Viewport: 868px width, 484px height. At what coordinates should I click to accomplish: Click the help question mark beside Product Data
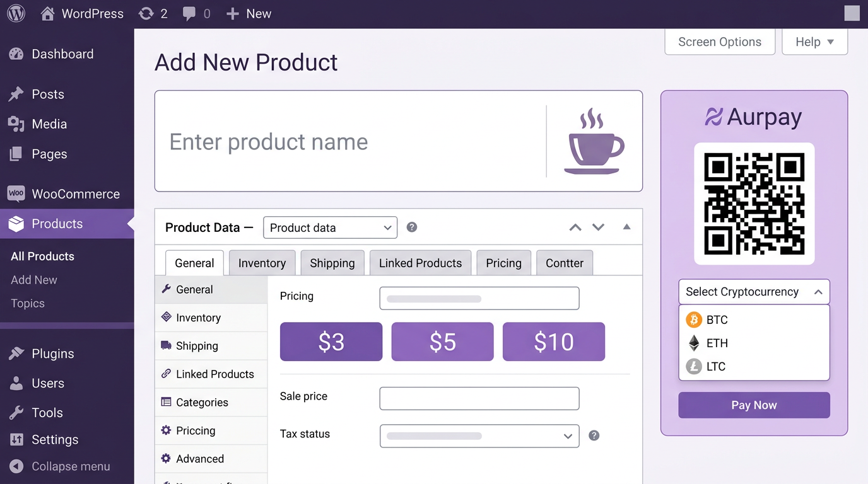(x=411, y=226)
